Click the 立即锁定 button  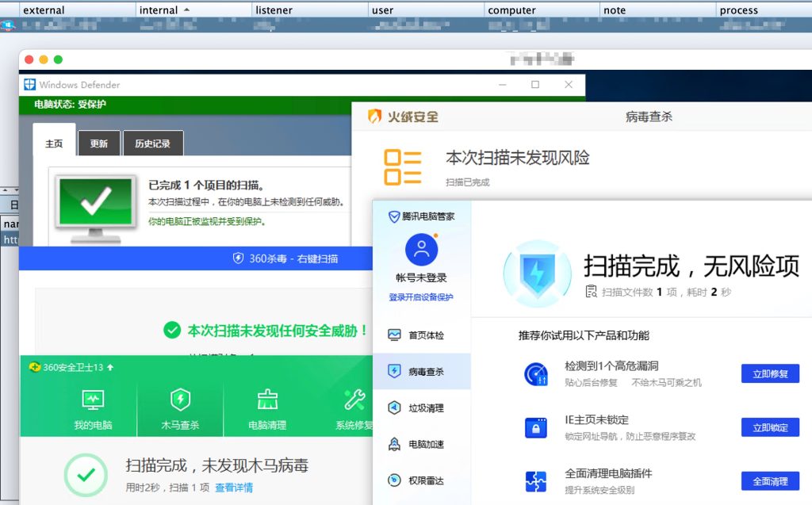coord(770,427)
